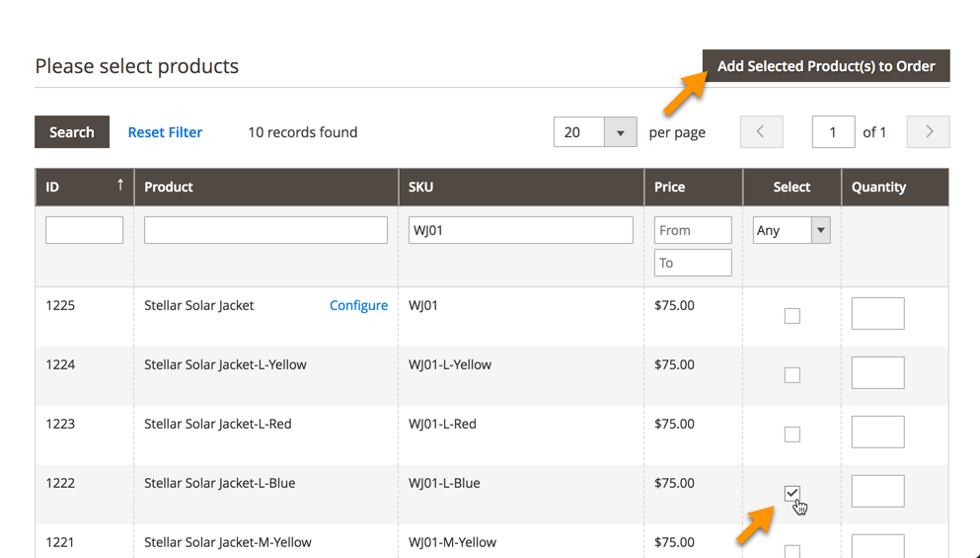Viewport: 980px width, 558px height.
Task: Select the WJ01-L-Yellow product checkbox
Action: click(792, 375)
